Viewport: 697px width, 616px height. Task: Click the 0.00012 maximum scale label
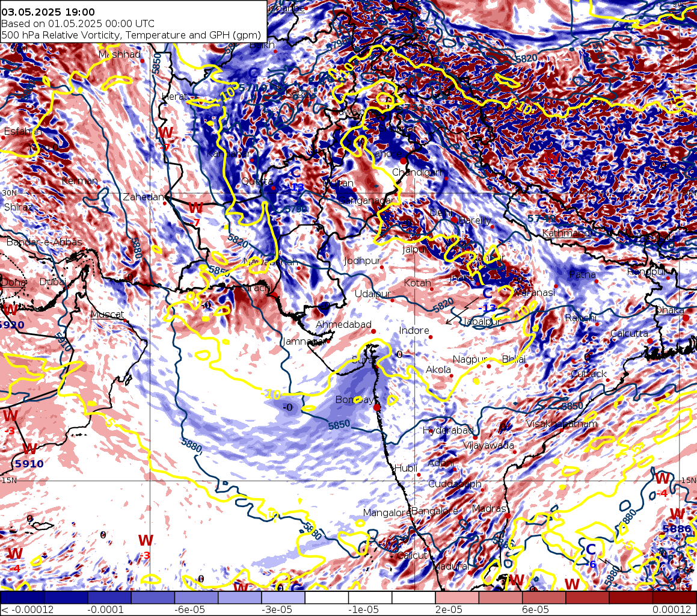pyautogui.click(x=671, y=610)
